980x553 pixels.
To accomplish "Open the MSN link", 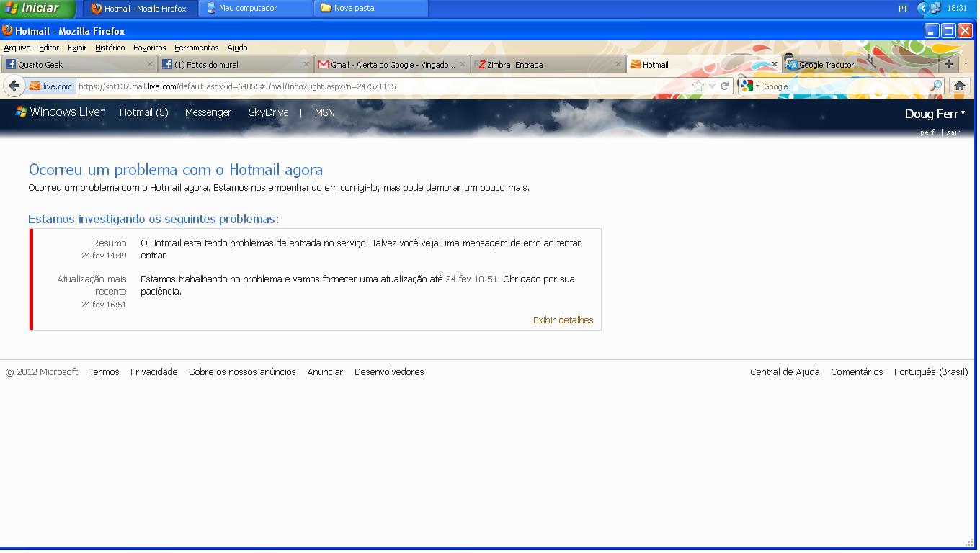I will point(325,112).
